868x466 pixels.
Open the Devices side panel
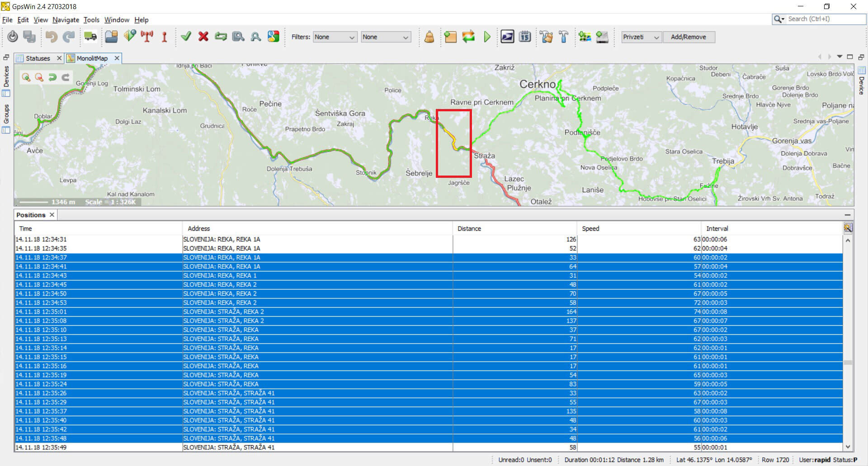6,81
